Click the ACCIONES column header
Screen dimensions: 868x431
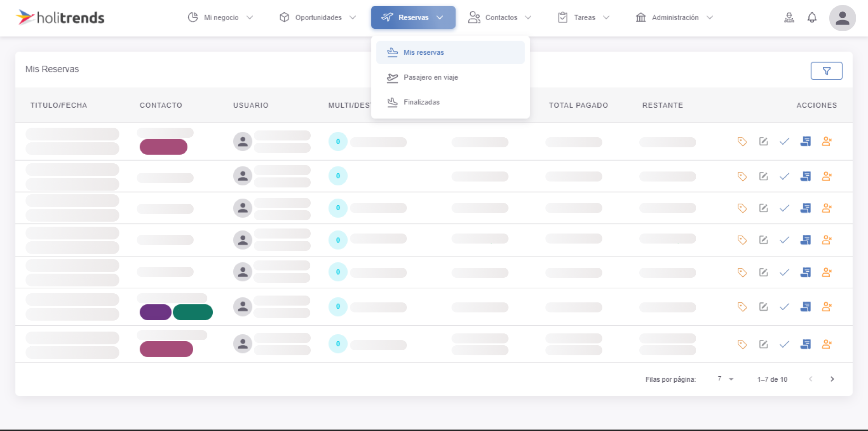click(817, 105)
